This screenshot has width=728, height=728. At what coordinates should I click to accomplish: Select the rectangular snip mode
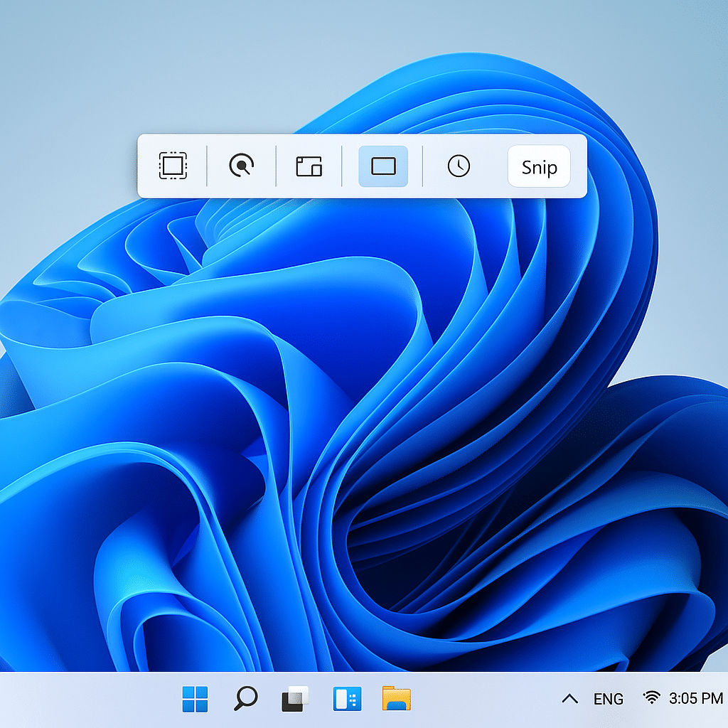tap(173, 166)
